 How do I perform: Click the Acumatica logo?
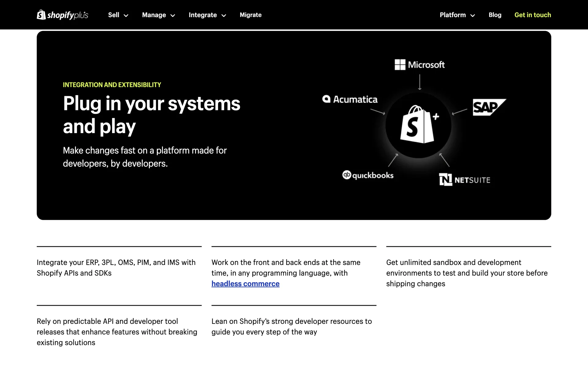tap(350, 99)
